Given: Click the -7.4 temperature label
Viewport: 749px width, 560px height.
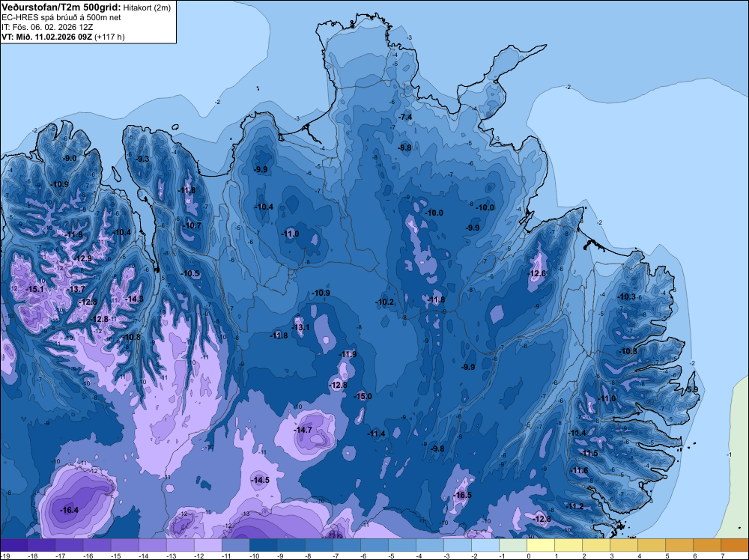Looking at the screenshot, I should 405,117.
